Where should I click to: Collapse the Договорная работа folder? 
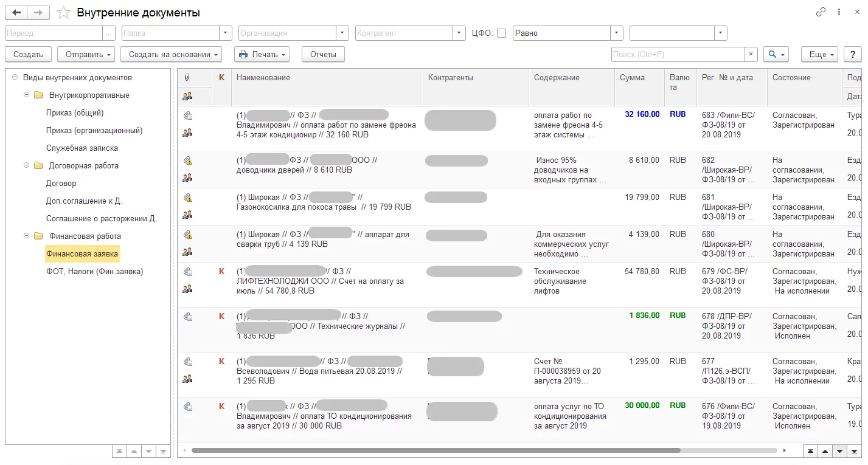point(26,166)
